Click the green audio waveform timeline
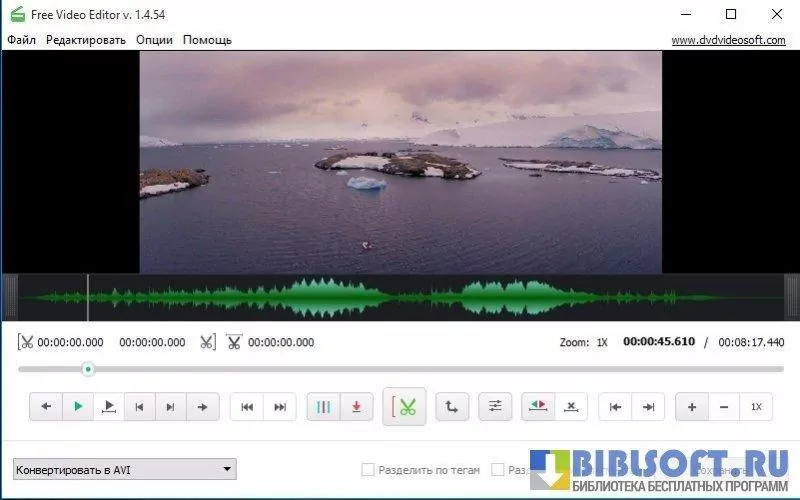 click(400, 297)
